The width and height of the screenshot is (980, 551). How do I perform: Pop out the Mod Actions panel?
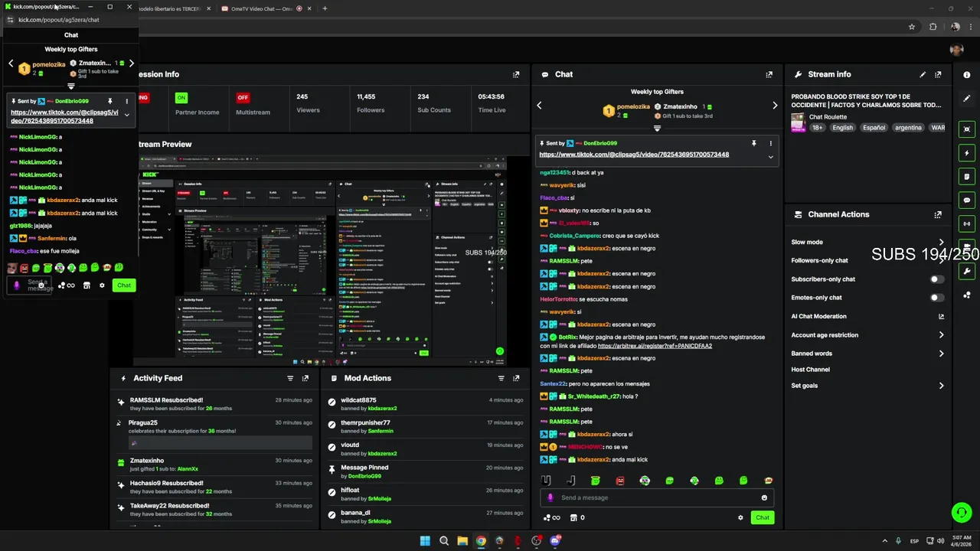click(516, 378)
